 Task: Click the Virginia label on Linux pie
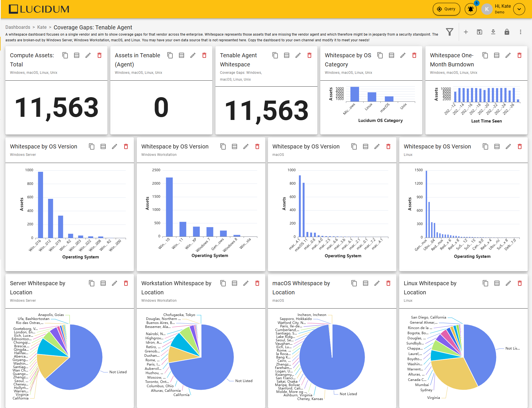click(x=433, y=397)
